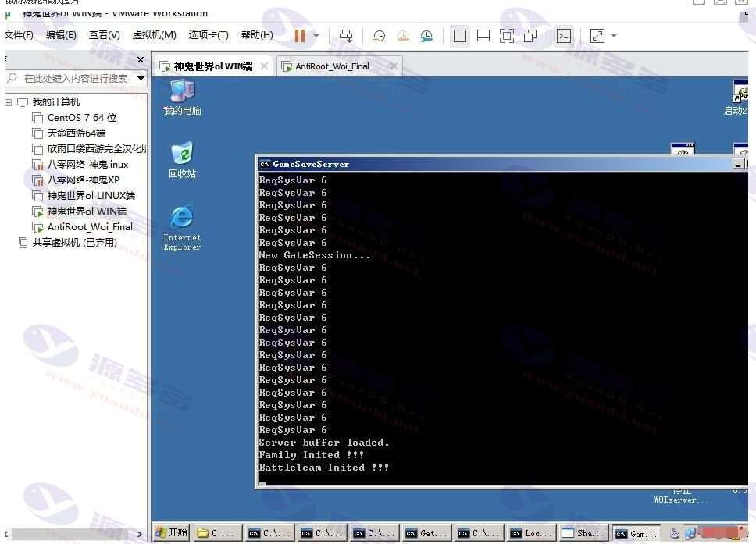756x544 pixels.
Task: Open the 帮助(H) menu
Action: (257, 35)
